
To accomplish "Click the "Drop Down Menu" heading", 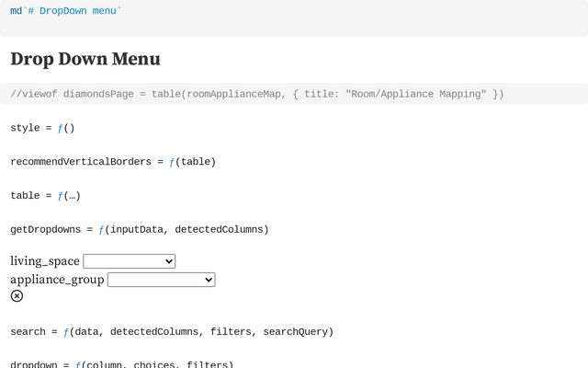I will (x=85, y=60).
